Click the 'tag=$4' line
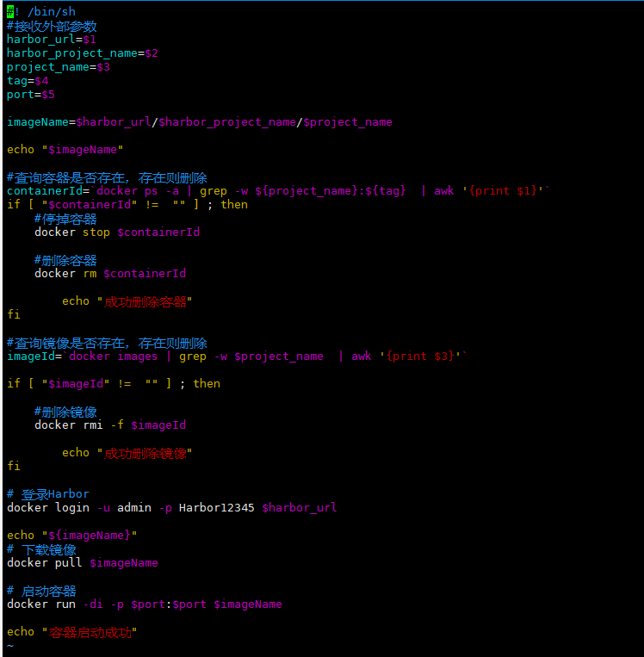The height and width of the screenshot is (657, 644). tap(28, 80)
